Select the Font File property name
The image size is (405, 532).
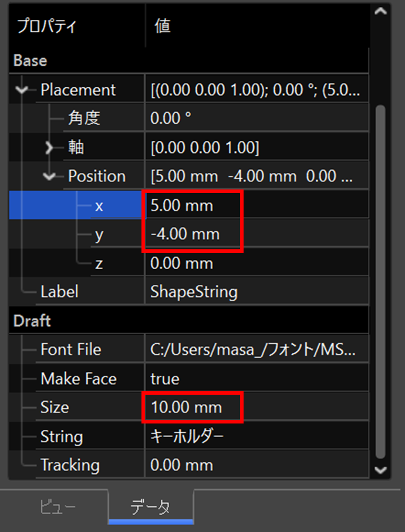tap(71, 350)
